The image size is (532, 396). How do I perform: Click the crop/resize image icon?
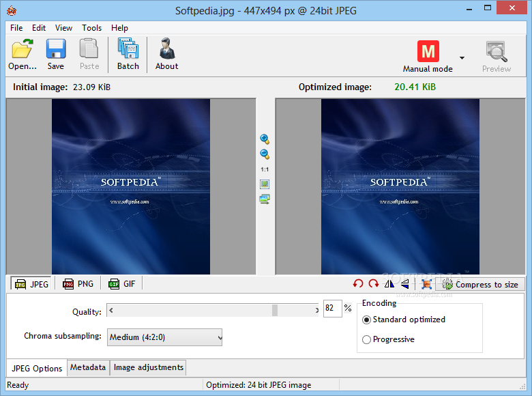click(426, 284)
